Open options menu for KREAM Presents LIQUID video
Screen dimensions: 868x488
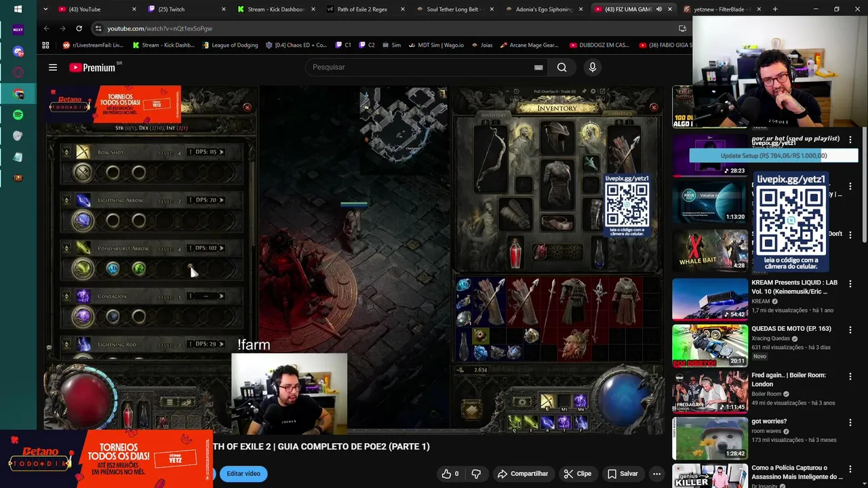(850, 283)
